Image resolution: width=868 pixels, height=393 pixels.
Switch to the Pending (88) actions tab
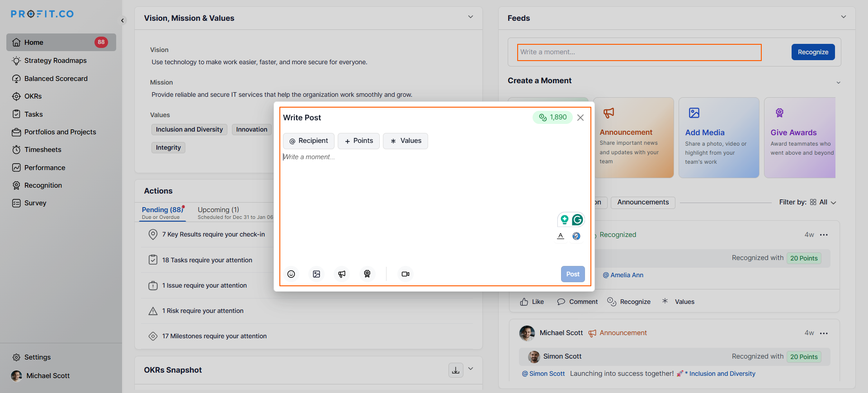pyautogui.click(x=163, y=213)
